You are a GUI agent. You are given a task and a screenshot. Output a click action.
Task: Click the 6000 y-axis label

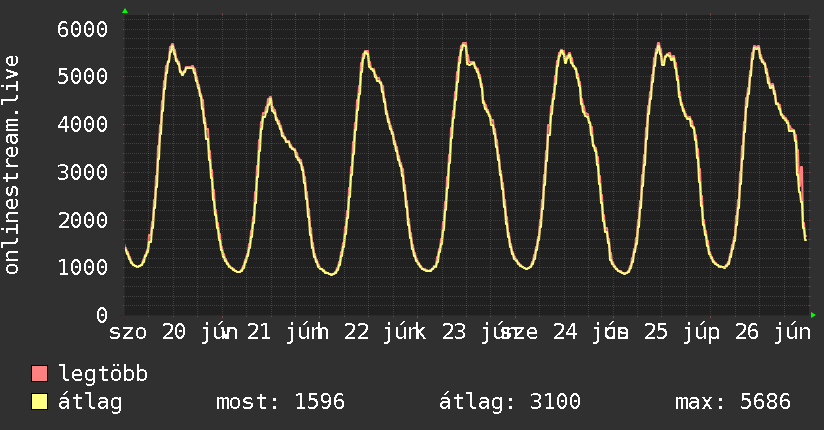[83, 29]
